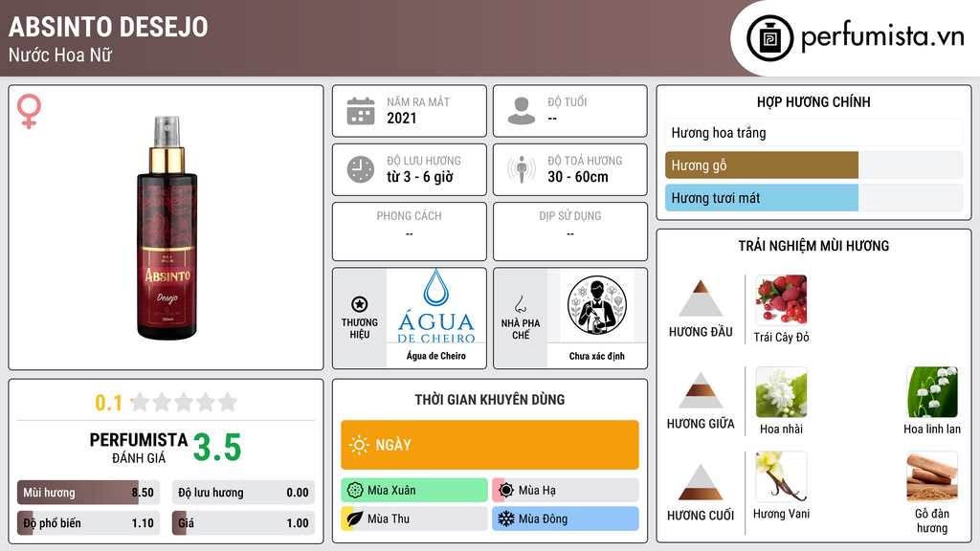
Task: Click the sun icon beside Mùa Hạ
Action: (506, 491)
